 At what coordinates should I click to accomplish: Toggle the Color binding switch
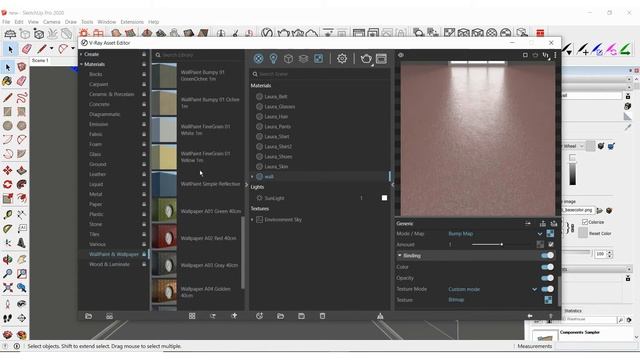[547, 267]
